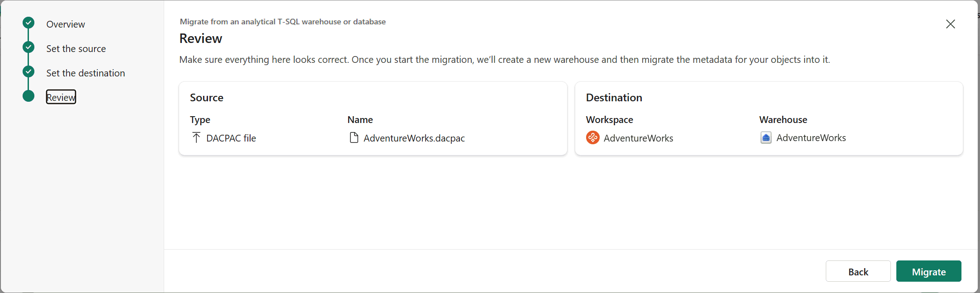Viewport: 980px width, 293px height.
Task: Click the Back button
Action: point(858,271)
